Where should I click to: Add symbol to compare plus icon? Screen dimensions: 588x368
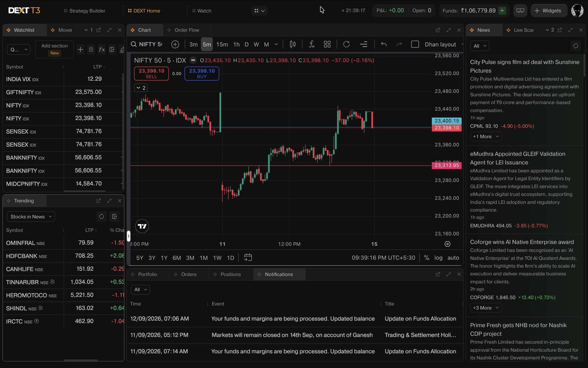point(175,44)
